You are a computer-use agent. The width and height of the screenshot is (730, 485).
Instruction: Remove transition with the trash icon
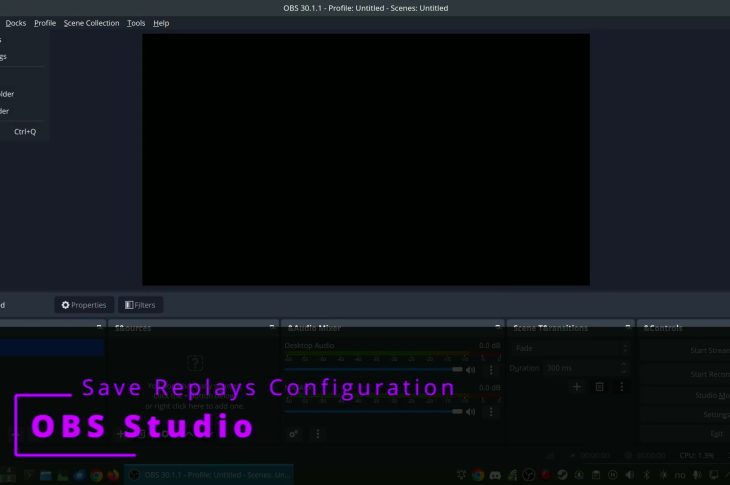pos(600,387)
